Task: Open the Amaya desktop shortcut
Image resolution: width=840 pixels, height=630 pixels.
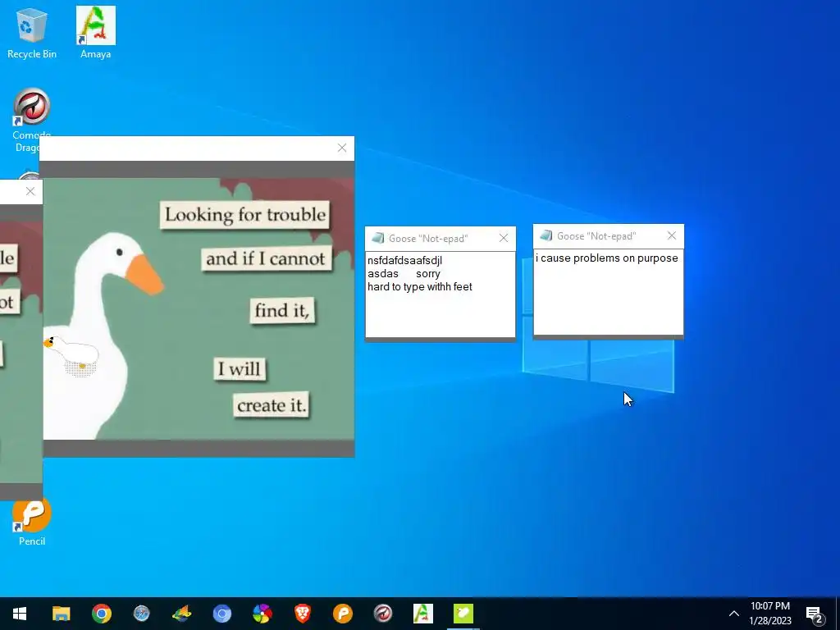Action: tap(95, 33)
